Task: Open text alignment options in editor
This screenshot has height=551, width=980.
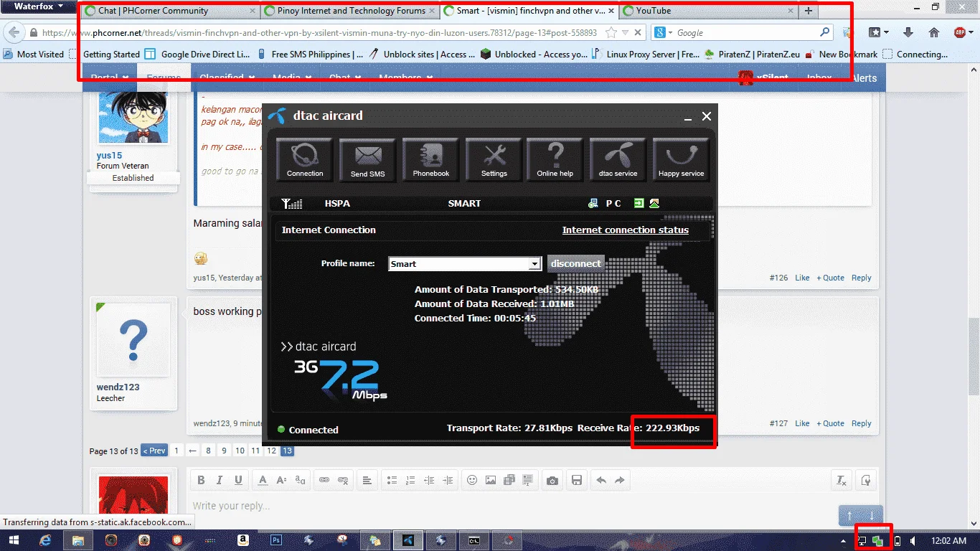Action: point(367,481)
